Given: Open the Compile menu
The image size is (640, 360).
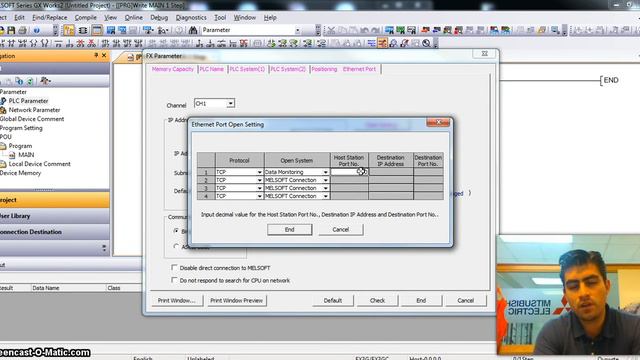Looking at the screenshot, I should click(x=85, y=18).
